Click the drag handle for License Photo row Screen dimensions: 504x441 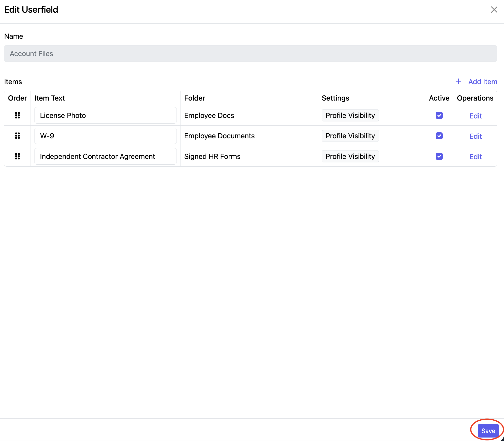[17, 115]
